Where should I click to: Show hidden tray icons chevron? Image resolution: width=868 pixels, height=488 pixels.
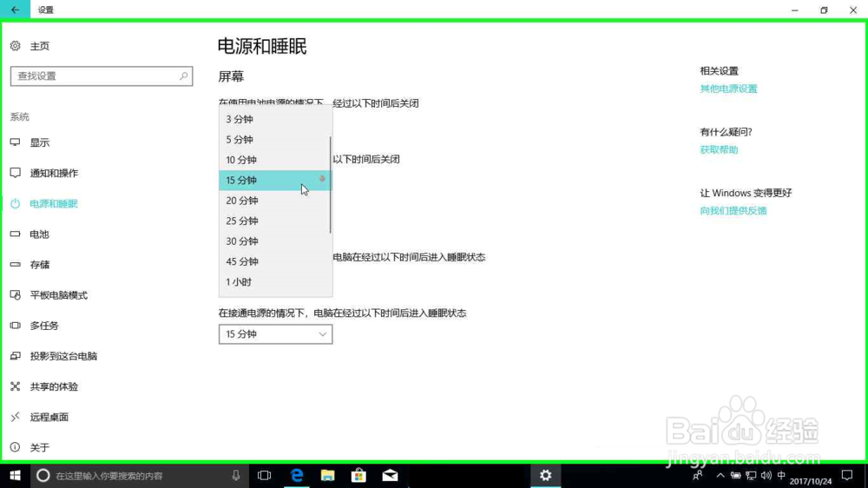tap(720, 475)
